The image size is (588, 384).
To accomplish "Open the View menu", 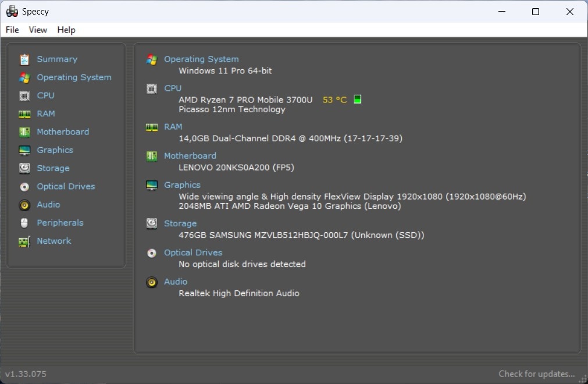I will click(x=38, y=30).
